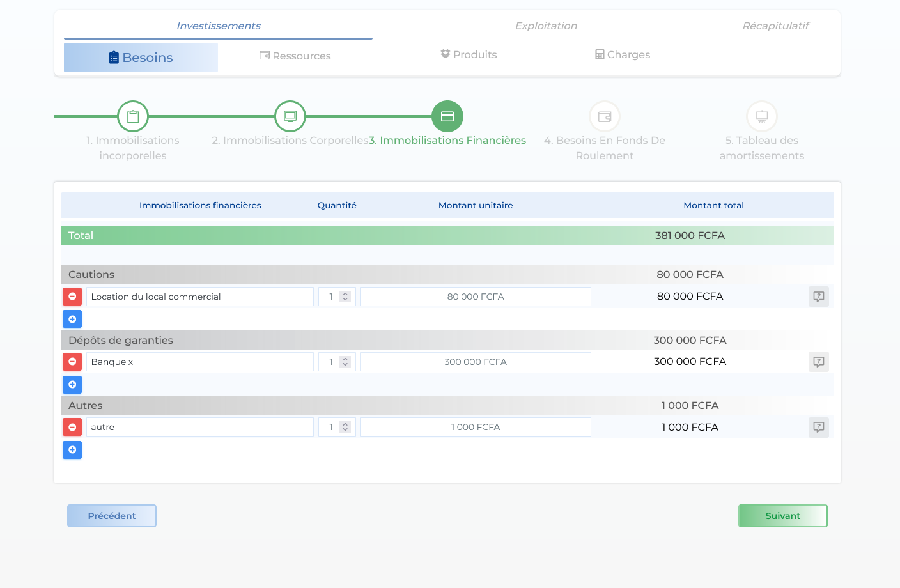Screen dimensions: 900x588
Task: Open help comment for Banque x row
Action: (818, 362)
